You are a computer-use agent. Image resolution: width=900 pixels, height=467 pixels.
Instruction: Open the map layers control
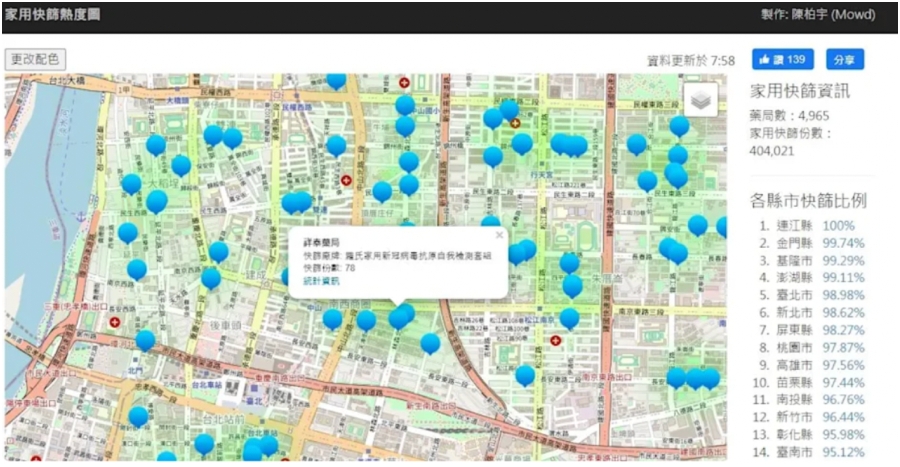point(701,99)
